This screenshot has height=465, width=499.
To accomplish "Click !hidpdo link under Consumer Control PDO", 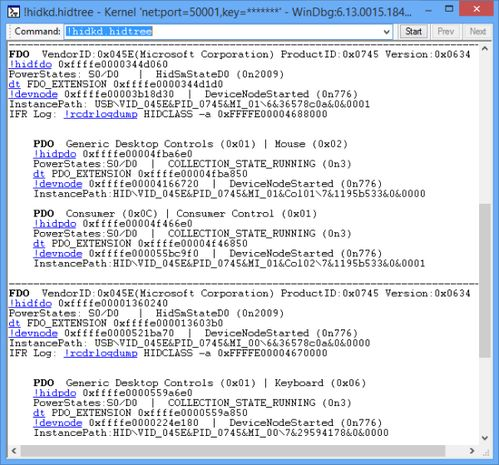I will pyautogui.click(x=55, y=224).
